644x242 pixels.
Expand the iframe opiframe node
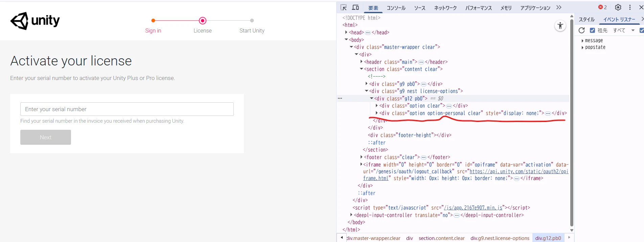[361, 164]
